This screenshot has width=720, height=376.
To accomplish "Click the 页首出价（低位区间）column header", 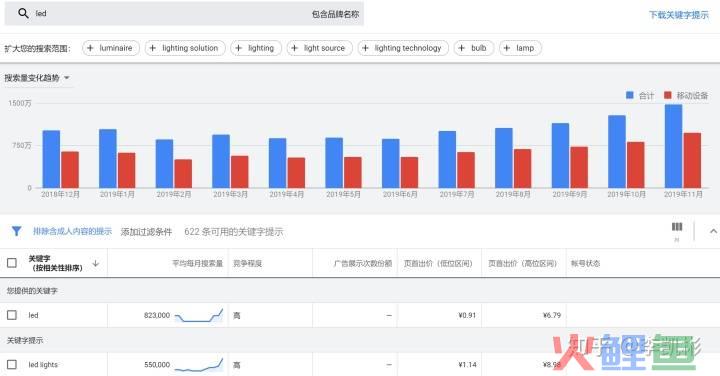I will (438, 263).
